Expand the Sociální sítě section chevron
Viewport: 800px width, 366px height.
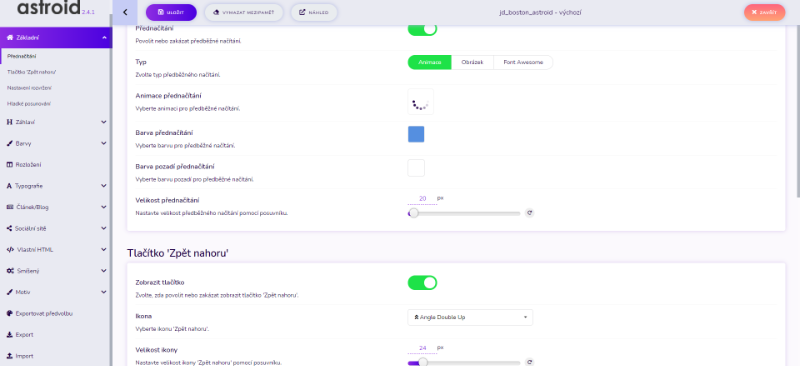coord(104,228)
